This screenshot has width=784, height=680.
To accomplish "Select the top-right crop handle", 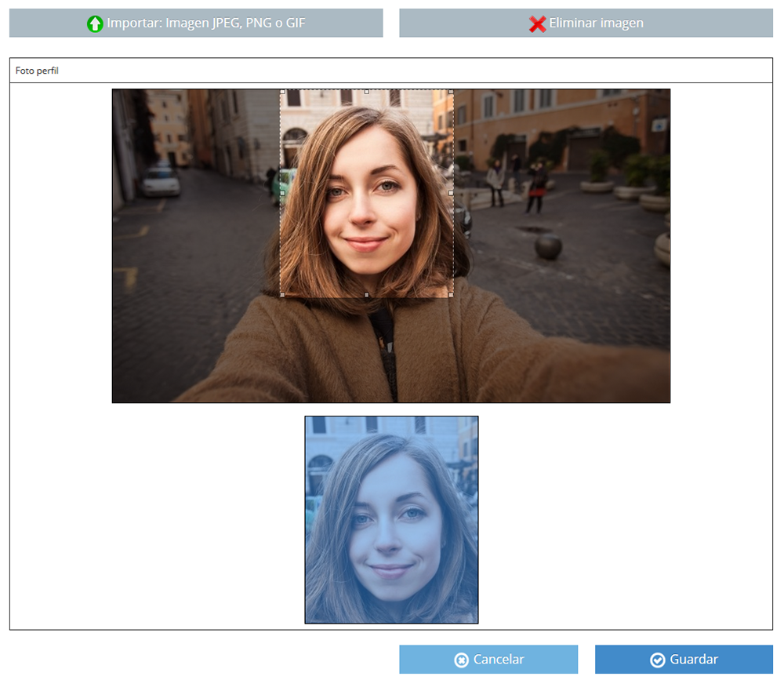I will tap(452, 91).
